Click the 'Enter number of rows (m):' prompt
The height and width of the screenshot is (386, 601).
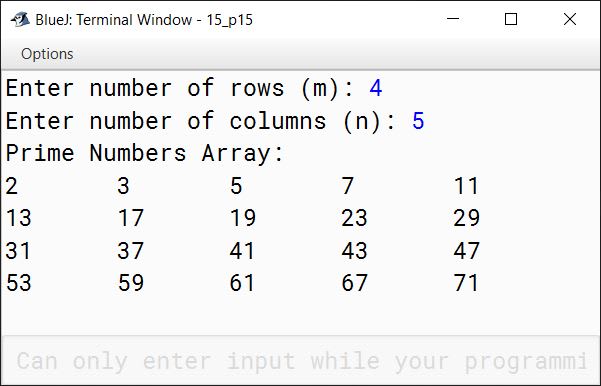pos(180,88)
